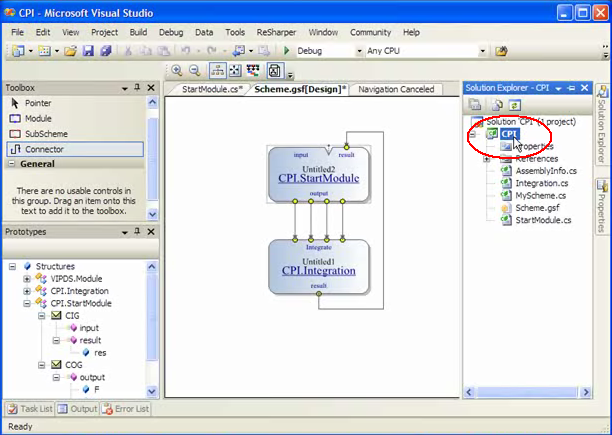
Task: Refresh the Solution Explorer view
Action: tap(515, 104)
